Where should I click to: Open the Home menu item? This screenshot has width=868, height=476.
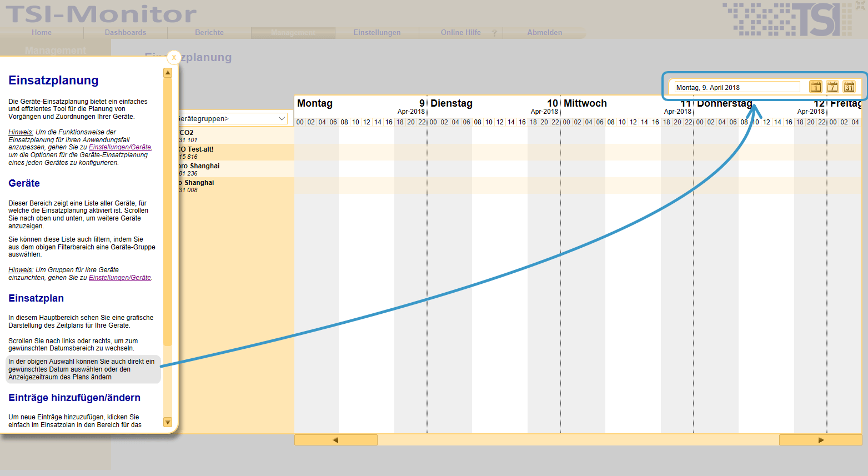(x=42, y=33)
